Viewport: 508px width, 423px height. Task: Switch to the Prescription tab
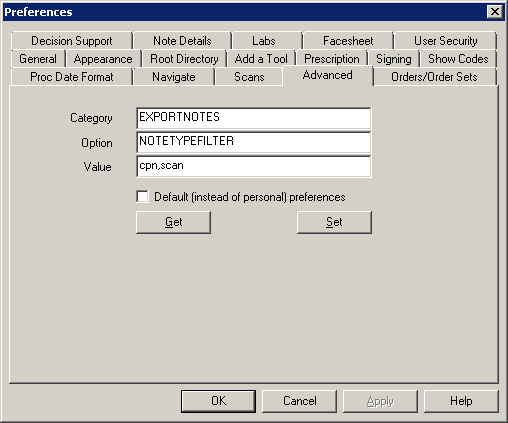[x=332, y=59]
